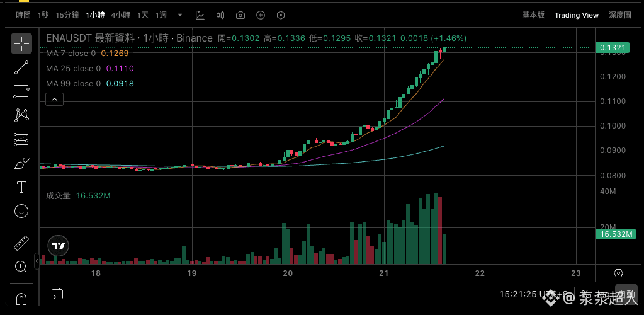Open the Fibonacci retracement lines tool
The image size is (644, 315).
point(21,91)
